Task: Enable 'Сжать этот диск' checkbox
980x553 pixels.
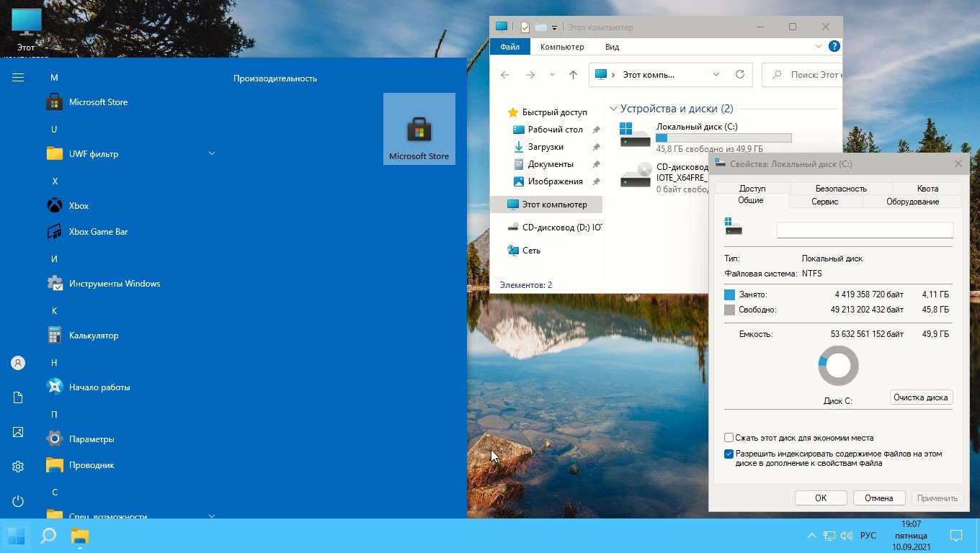Action: 729,438
